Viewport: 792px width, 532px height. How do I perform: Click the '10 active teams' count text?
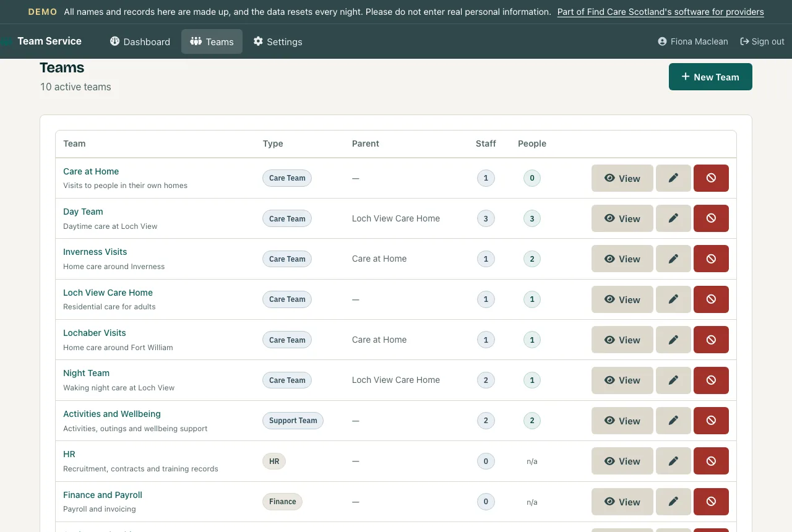[75, 87]
